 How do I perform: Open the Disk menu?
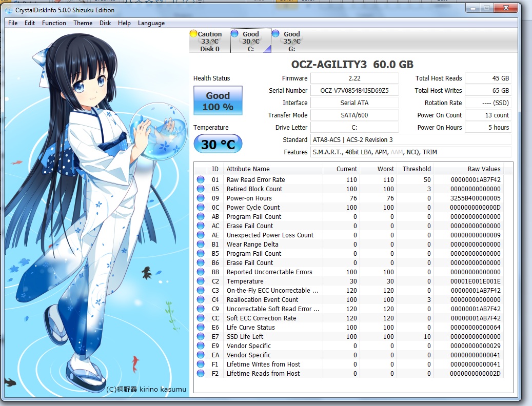tap(105, 23)
